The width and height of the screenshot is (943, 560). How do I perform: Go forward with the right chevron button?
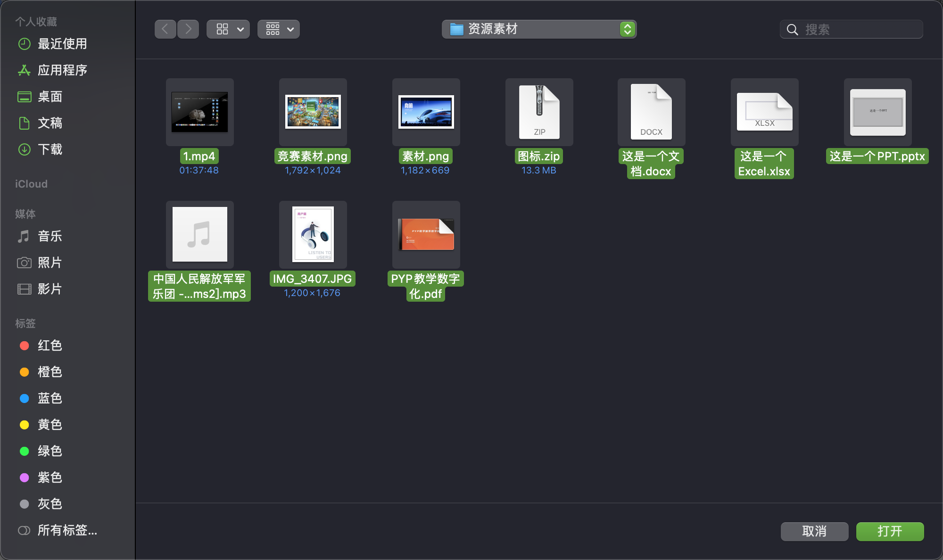[x=188, y=29]
